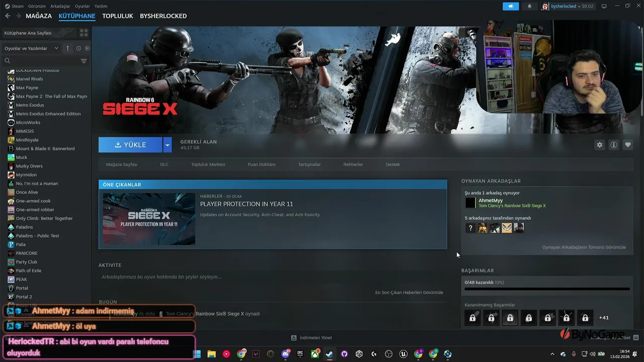Open Tartışmalar link
Screen dimensions: 644x362
309,164
